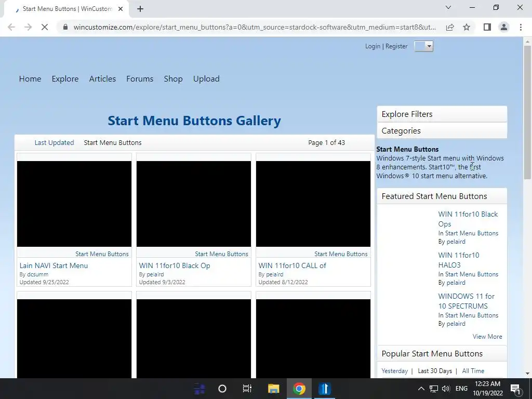Click the browser forward arrow

click(x=28, y=27)
